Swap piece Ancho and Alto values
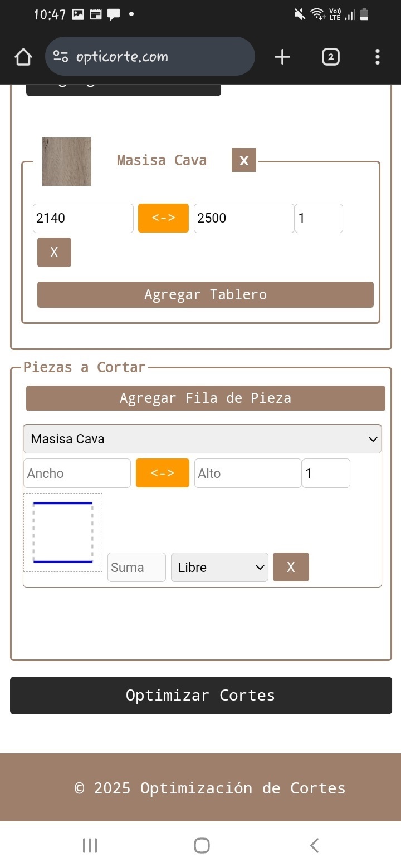Screen dimensions: 401x868 [x=163, y=473]
